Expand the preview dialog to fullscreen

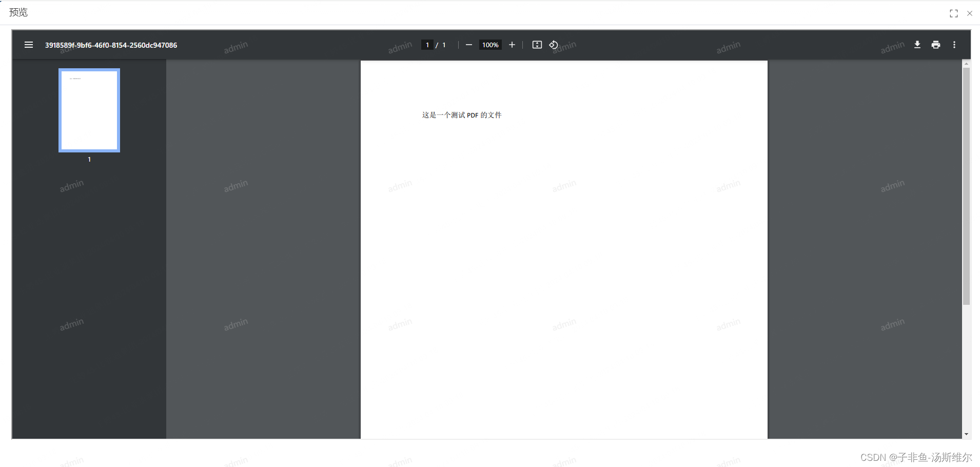(953, 13)
